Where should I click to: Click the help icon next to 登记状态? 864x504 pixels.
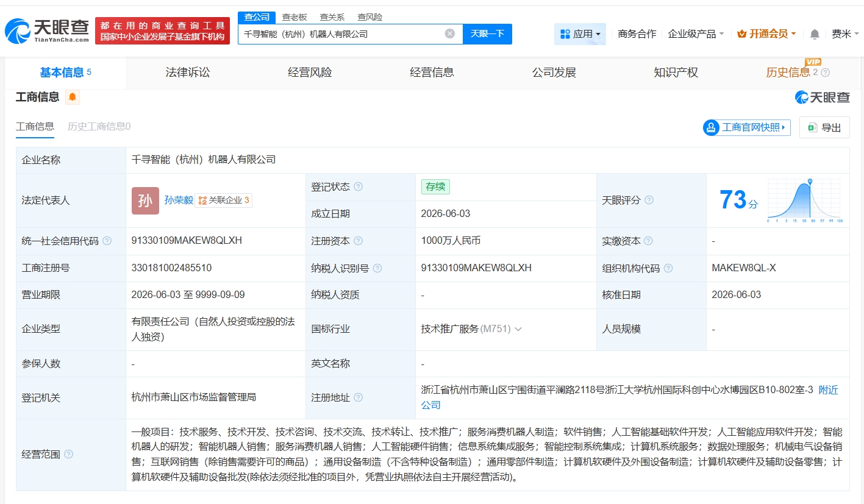coord(359,186)
